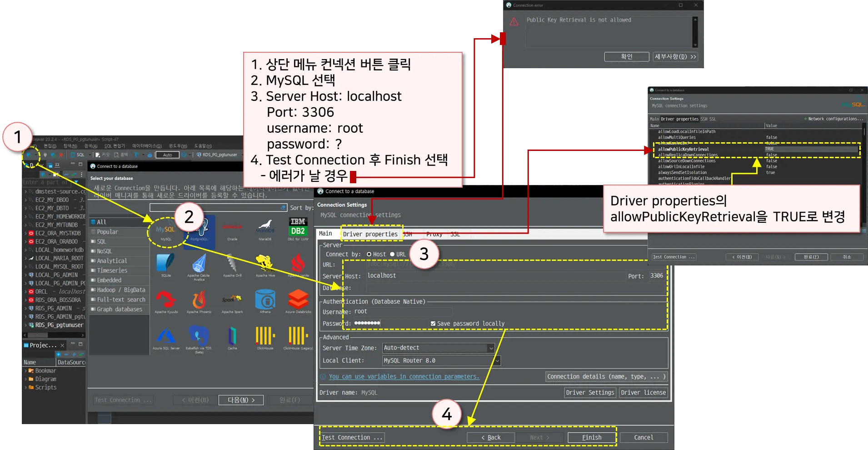The image size is (868, 450).
Task: Toggle Save password locally checkbox
Action: (x=433, y=324)
